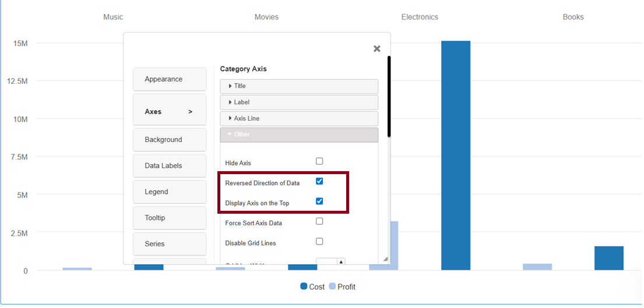Switch to the Data Labels tab
This screenshot has height=308, width=644.
tap(169, 166)
